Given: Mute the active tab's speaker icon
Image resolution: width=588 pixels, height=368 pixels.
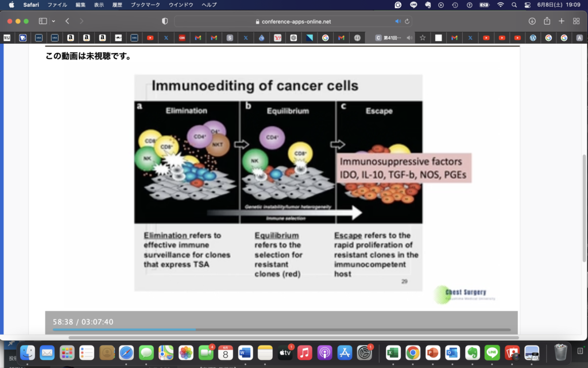Looking at the screenshot, I should click(409, 38).
